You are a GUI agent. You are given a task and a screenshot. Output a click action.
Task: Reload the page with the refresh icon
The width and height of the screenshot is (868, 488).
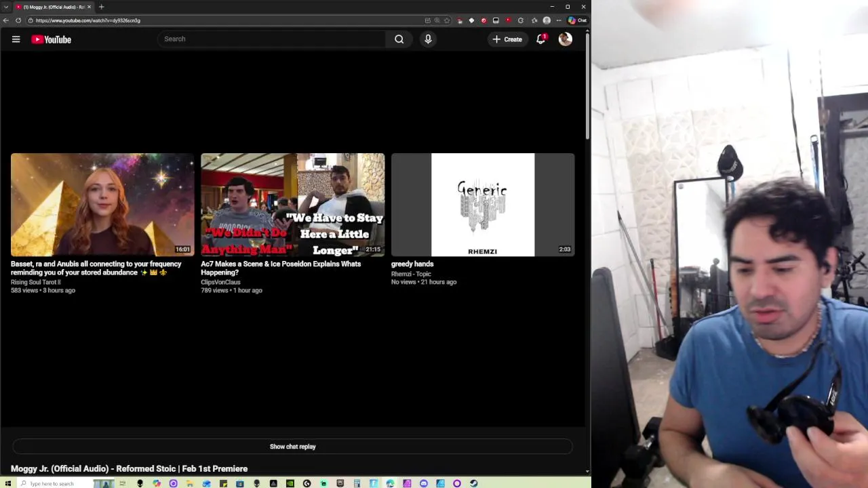(x=18, y=20)
